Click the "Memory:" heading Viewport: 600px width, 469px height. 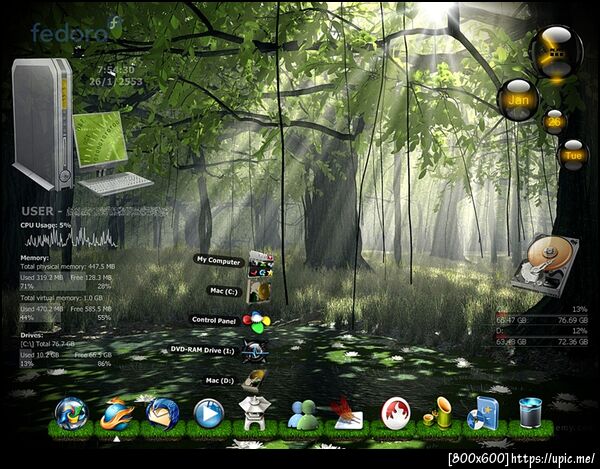(34, 258)
